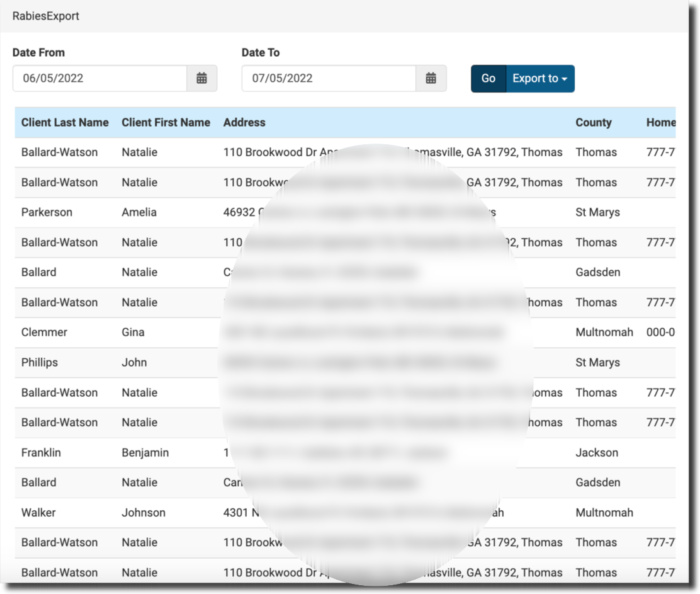Open the Date From calendar picker icon
700x594 pixels.
(x=201, y=78)
